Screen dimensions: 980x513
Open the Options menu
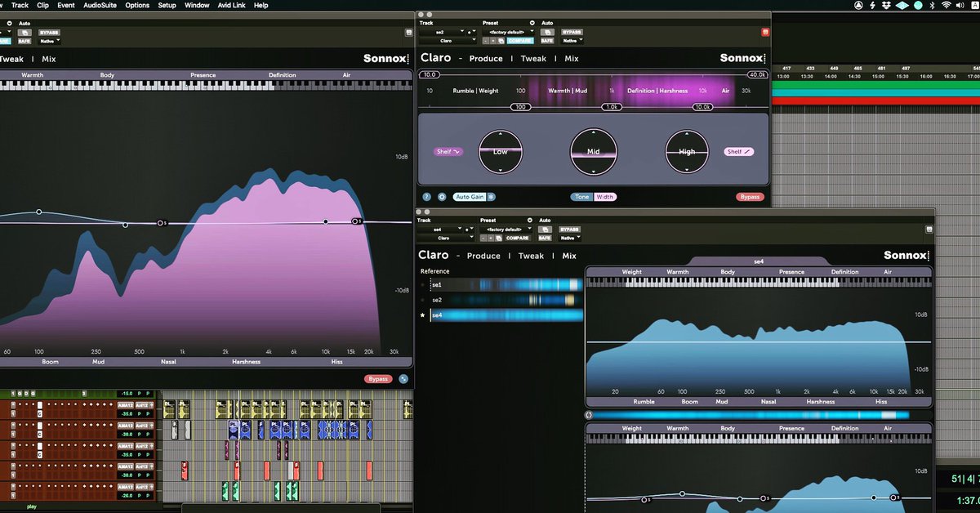pos(137,5)
